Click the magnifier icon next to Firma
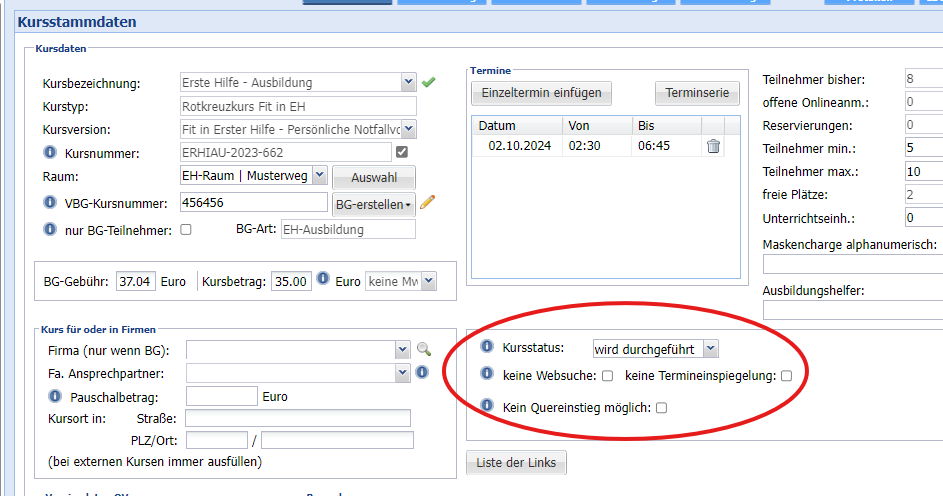The width and height of the screenshot is (943, 496). 423,350
